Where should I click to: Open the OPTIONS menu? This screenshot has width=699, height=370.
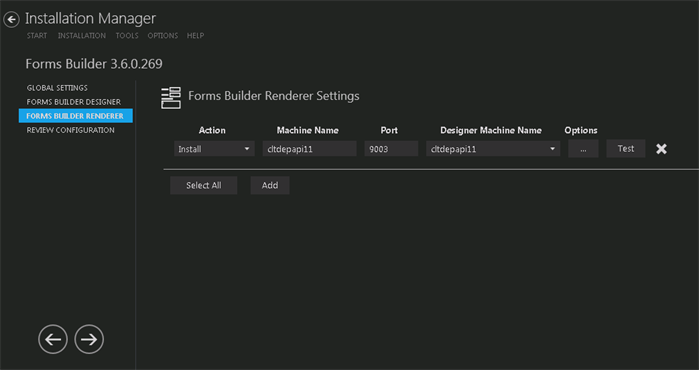[x=163, y=36]
